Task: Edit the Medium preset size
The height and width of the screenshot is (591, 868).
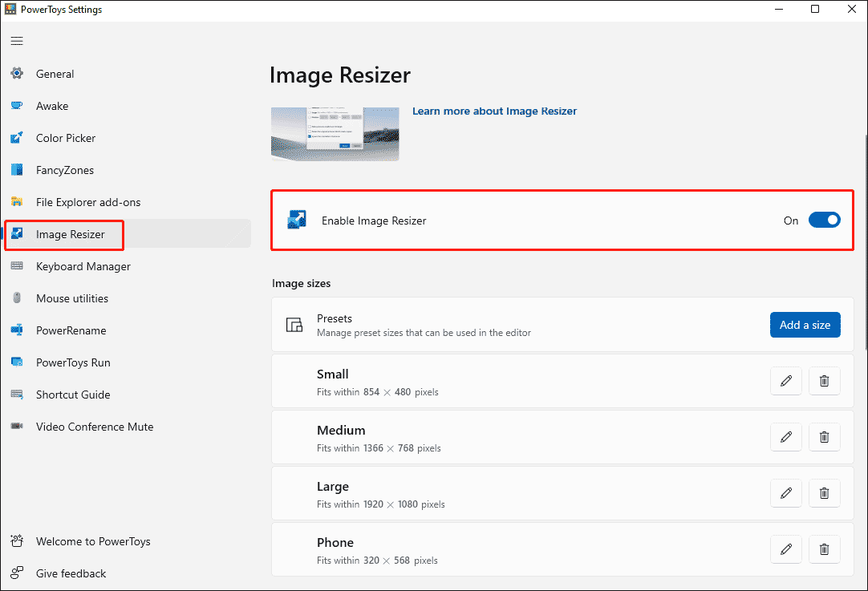Action: click(785, 437)
